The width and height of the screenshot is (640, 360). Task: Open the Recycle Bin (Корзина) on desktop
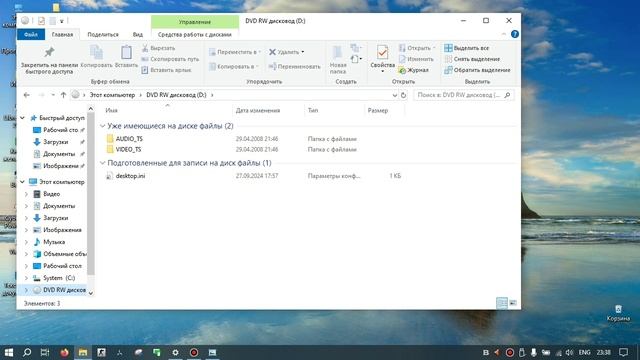tap(618, 313)
